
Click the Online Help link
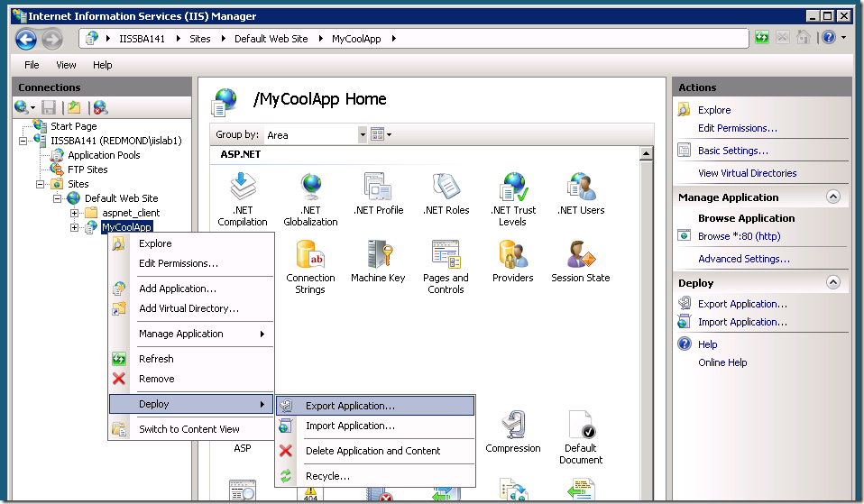[722, 362]
